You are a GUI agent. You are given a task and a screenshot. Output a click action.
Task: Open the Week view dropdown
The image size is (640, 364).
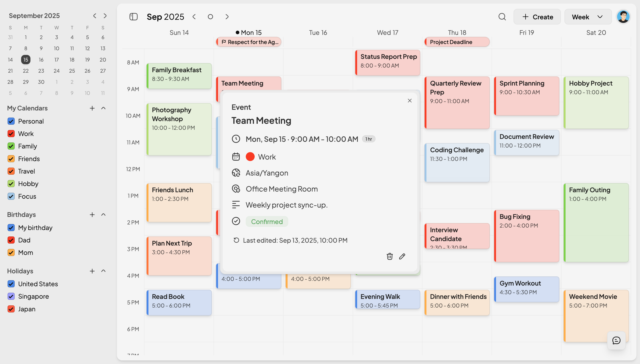[588, 17]
